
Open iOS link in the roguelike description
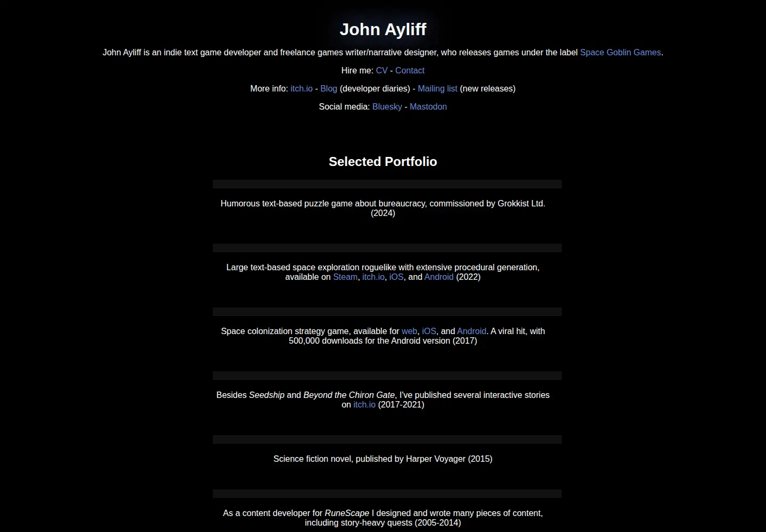coord(396,277)
